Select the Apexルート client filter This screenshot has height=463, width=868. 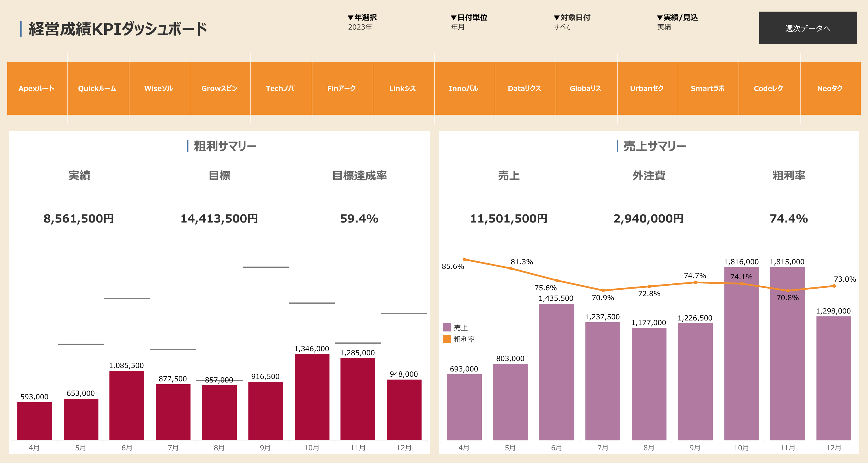[37, 88]
